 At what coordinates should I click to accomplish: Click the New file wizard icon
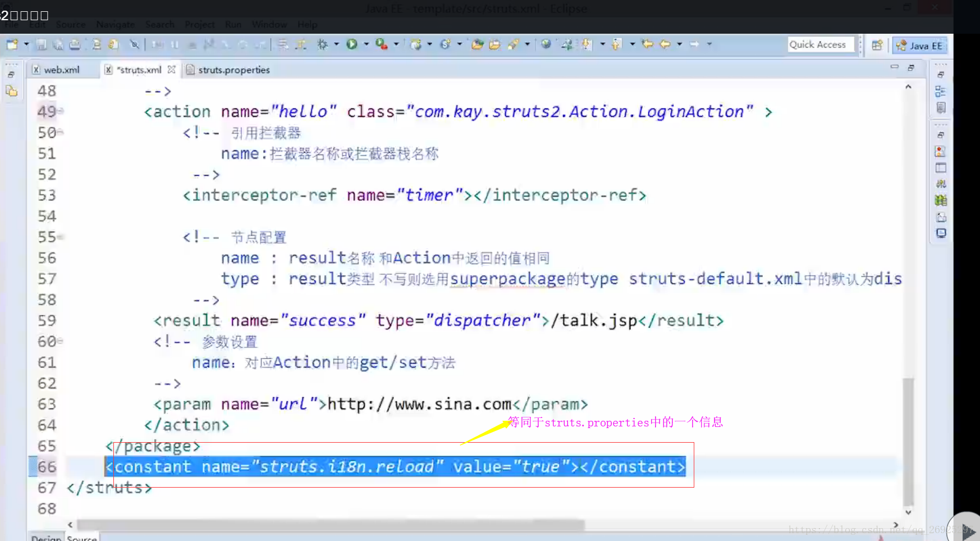[12, 44]
